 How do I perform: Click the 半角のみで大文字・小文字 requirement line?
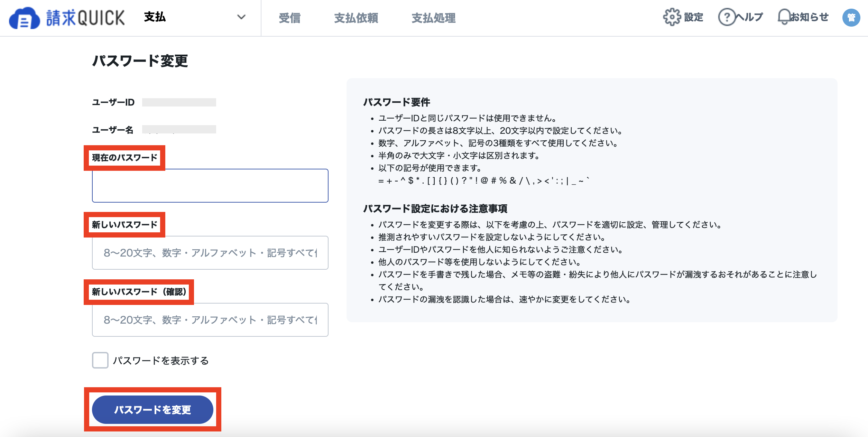tap(459, 156)
